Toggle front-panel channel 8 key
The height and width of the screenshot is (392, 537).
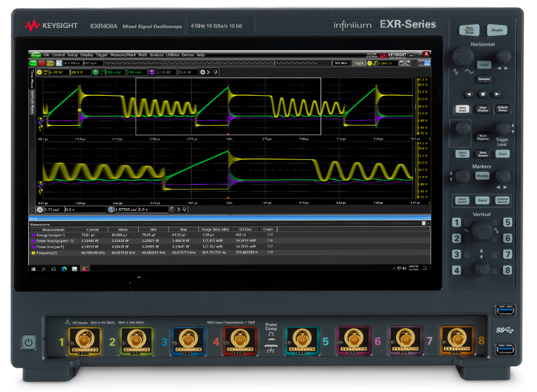tap(507, 270)
